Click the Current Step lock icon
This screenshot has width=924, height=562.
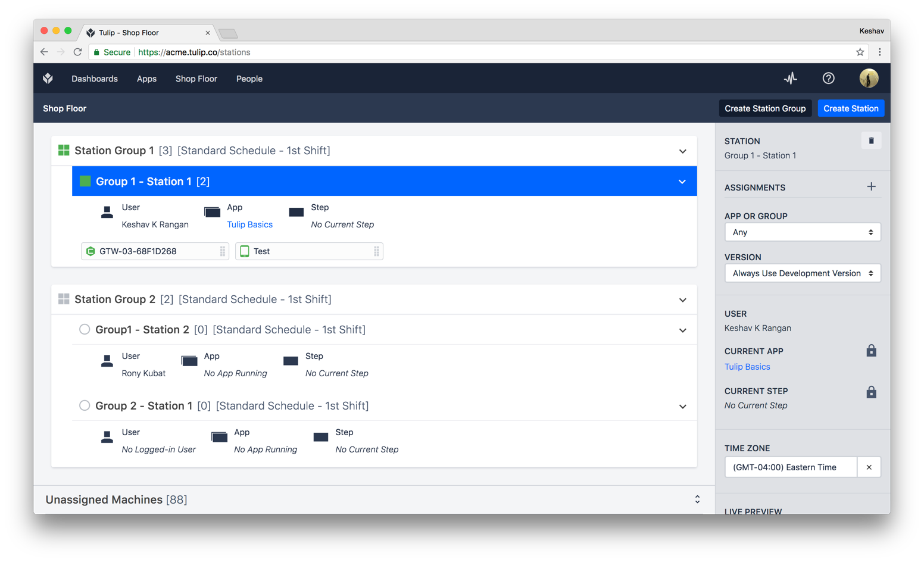(x=871, y=392)
